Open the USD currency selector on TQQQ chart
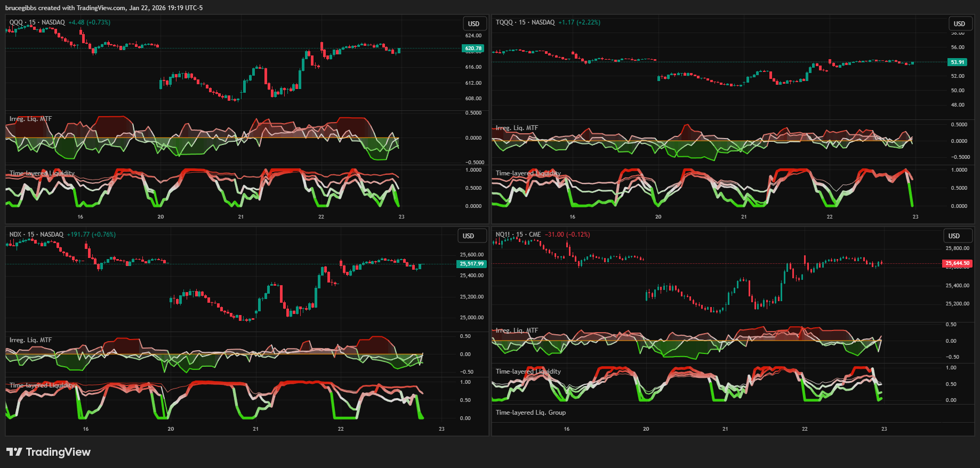Screen dimensions: 980x468 tap(959, 24)
